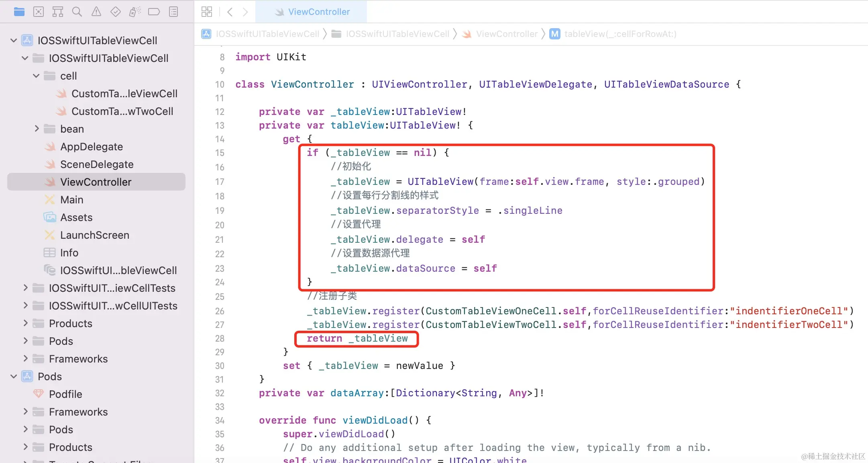Show the Breakpoint navigator icon
868x463 pixels.
coord(154,12)
